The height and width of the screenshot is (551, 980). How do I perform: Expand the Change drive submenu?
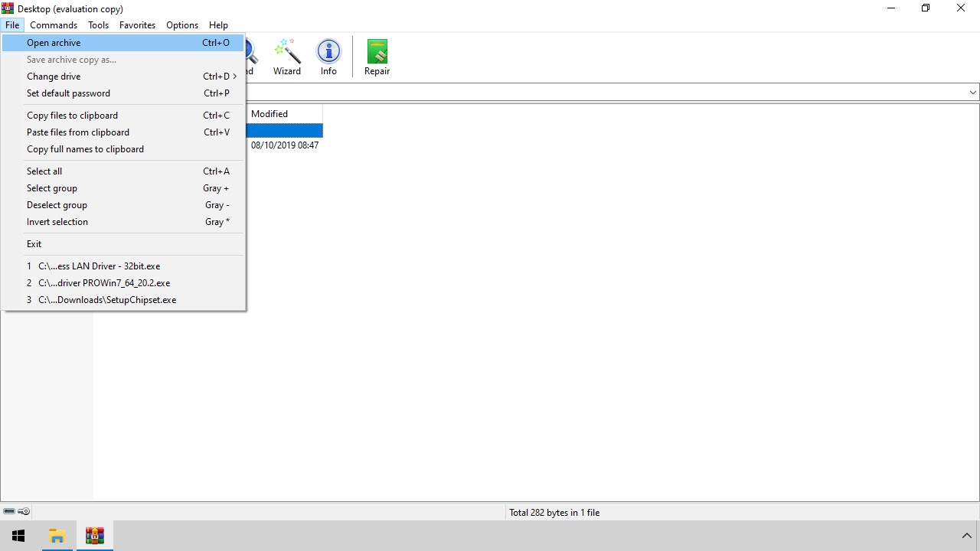click(123, 77)
